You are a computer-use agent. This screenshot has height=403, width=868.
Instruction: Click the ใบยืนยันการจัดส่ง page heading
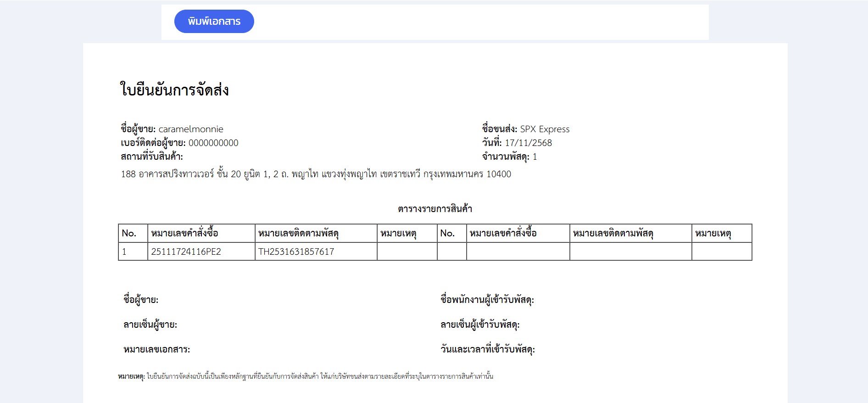pos(174,90)
